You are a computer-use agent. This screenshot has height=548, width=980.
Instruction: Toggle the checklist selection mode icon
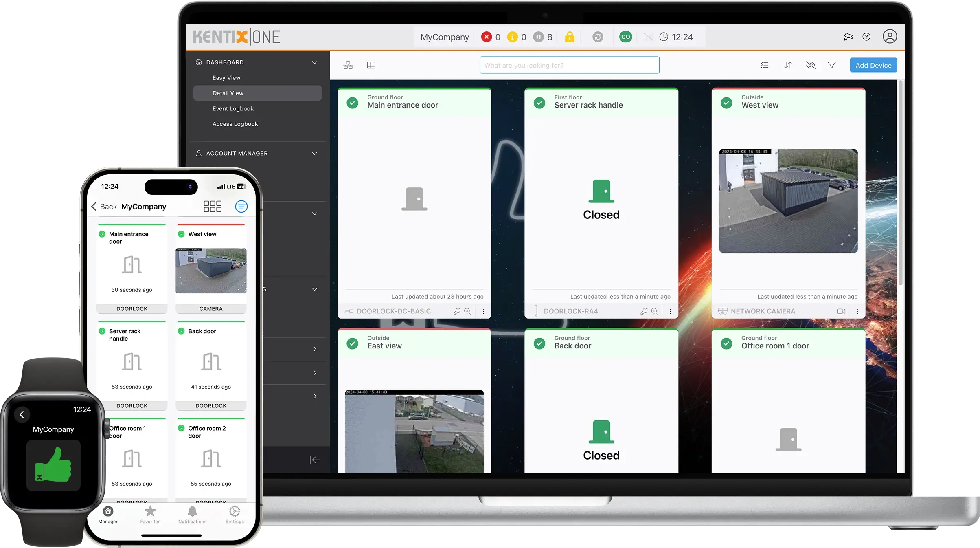point(764,65)
